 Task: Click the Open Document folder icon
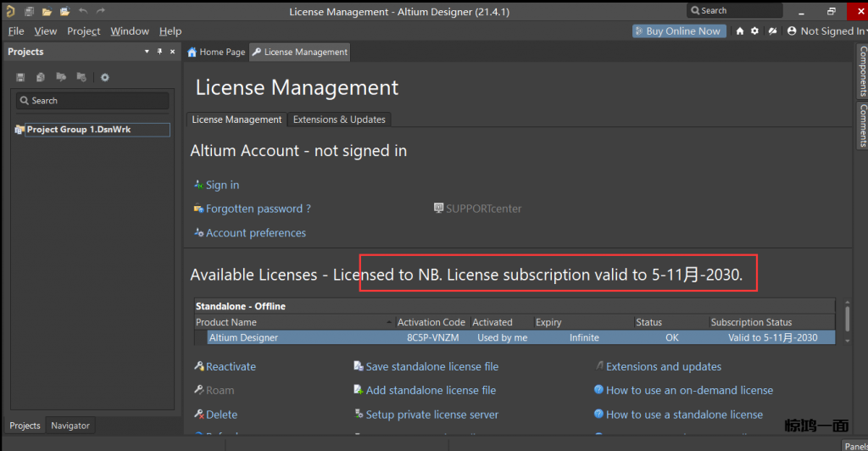point(47,11)
